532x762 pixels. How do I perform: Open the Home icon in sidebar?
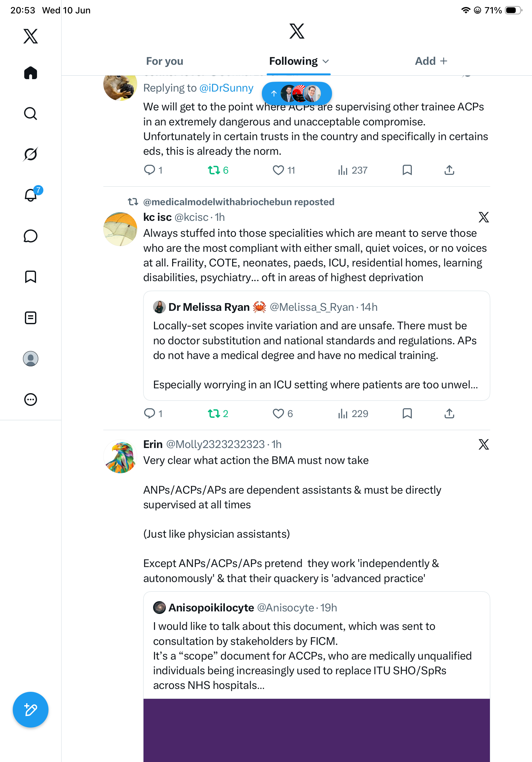coord(31,73)
